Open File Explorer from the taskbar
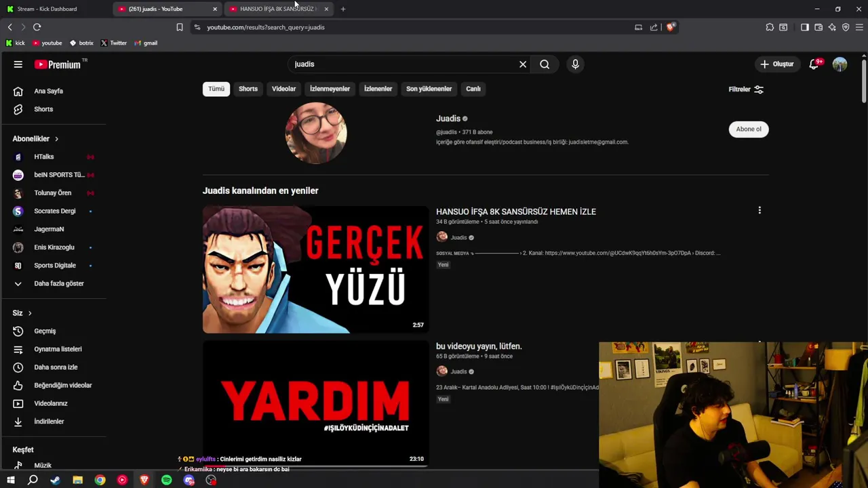868x488 pixels. click(x=77, y=480)
